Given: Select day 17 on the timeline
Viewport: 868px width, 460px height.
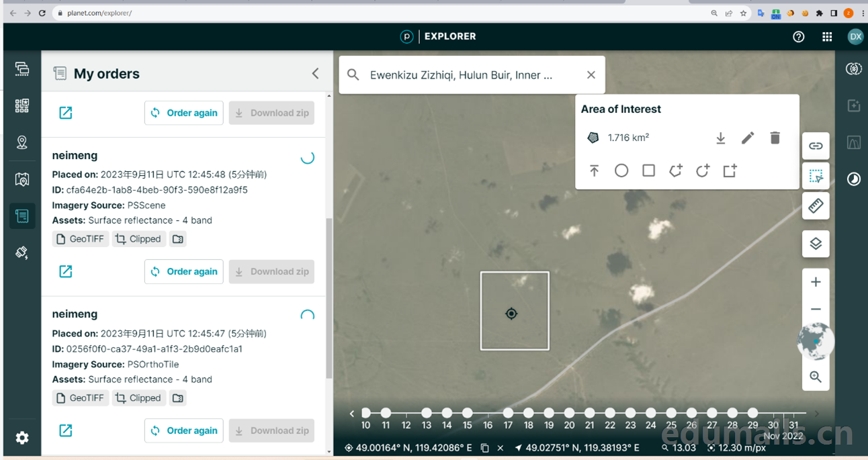Looking at the screenshot, I should click(509, 413).
